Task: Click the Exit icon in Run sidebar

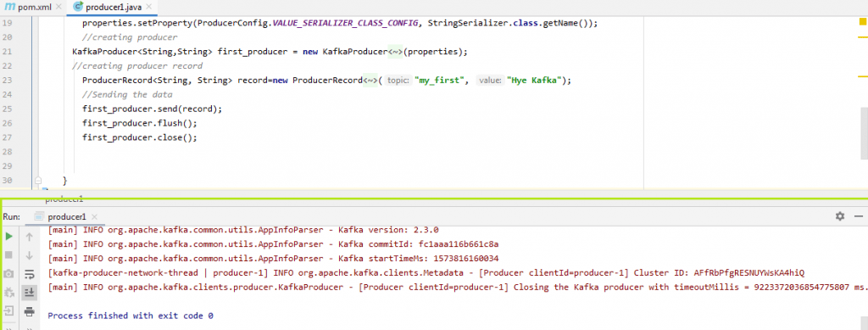Action: [x=8, y=310]
